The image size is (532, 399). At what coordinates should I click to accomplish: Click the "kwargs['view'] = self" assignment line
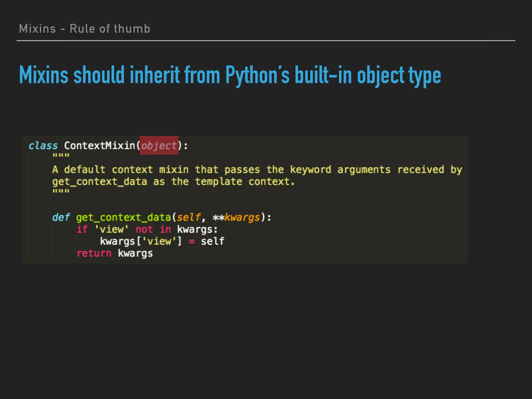tap(162, 241)
